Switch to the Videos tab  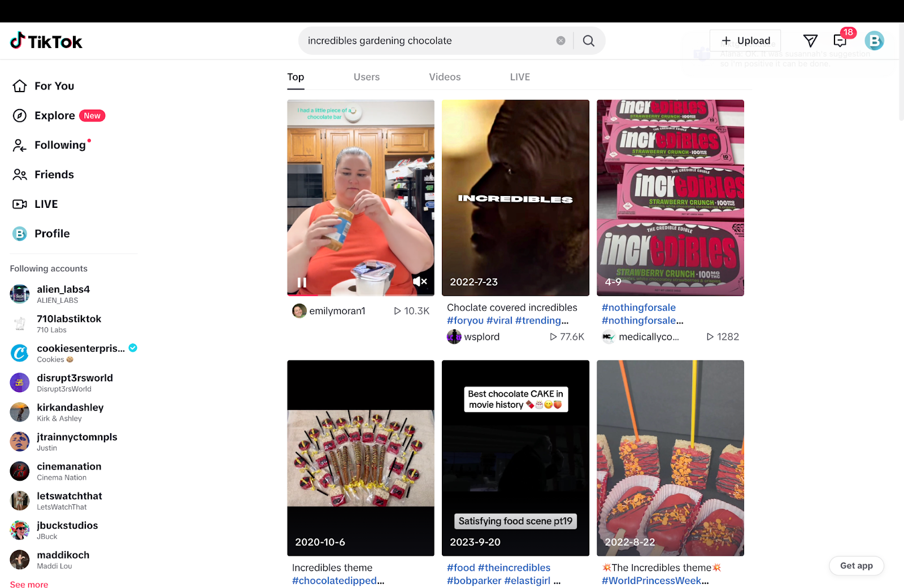[445, 77]
